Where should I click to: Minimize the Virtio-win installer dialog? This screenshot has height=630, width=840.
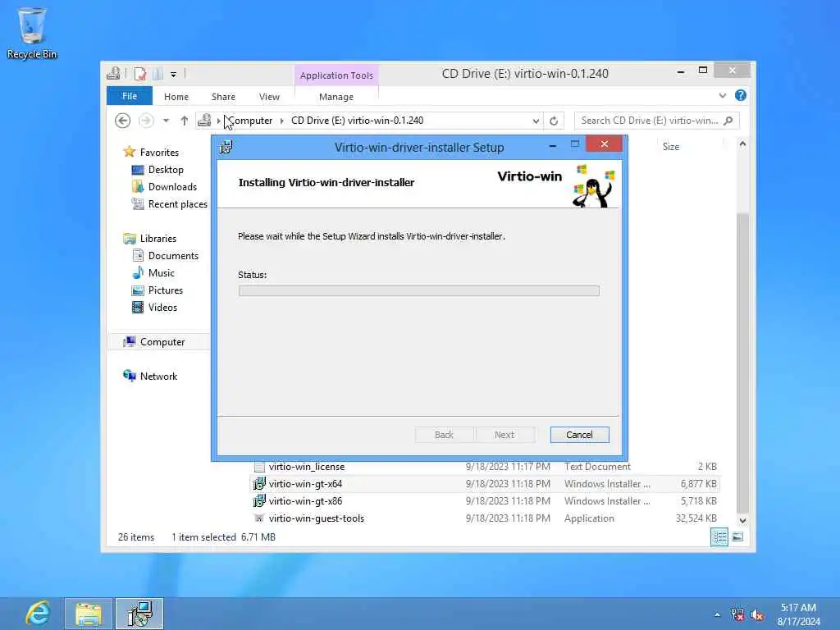552,145
